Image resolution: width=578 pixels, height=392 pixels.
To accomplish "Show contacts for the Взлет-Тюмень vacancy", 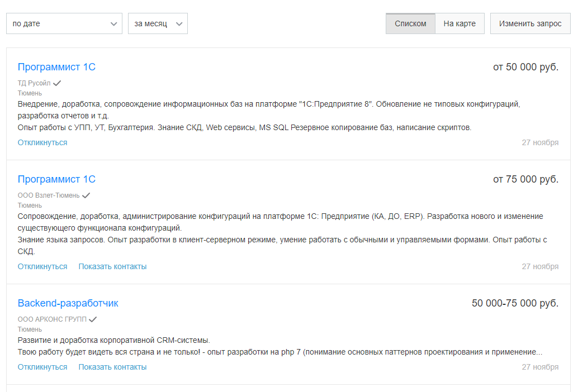I will coord(112,267).
